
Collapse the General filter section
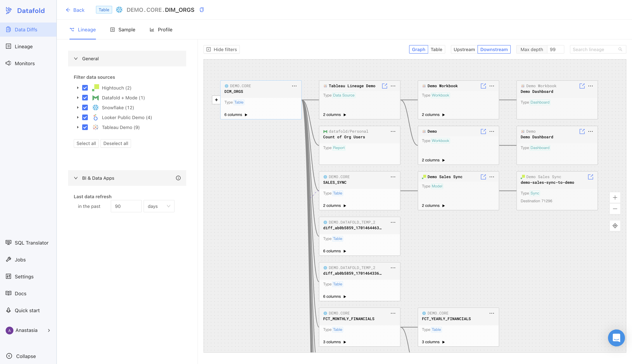(127, 58)
